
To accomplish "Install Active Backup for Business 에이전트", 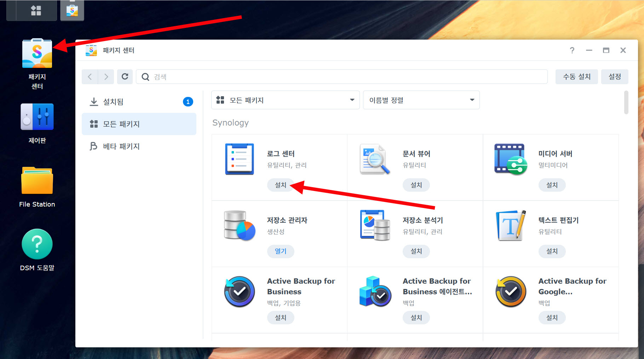I will tap(416, 318).
